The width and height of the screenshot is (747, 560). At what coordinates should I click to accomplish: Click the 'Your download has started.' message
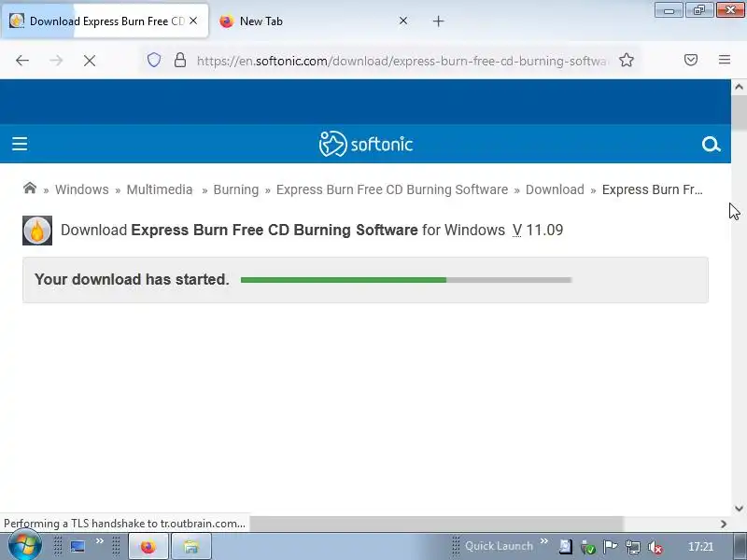pos(132,279)
